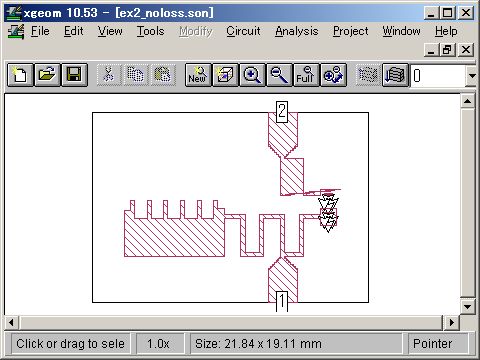Open a project with the folder icon
The image size is (480, 360).
point(47,75)
